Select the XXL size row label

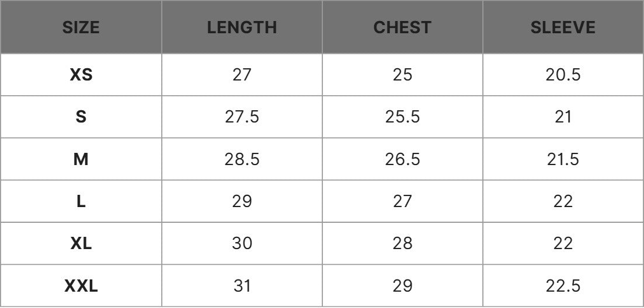81,286
